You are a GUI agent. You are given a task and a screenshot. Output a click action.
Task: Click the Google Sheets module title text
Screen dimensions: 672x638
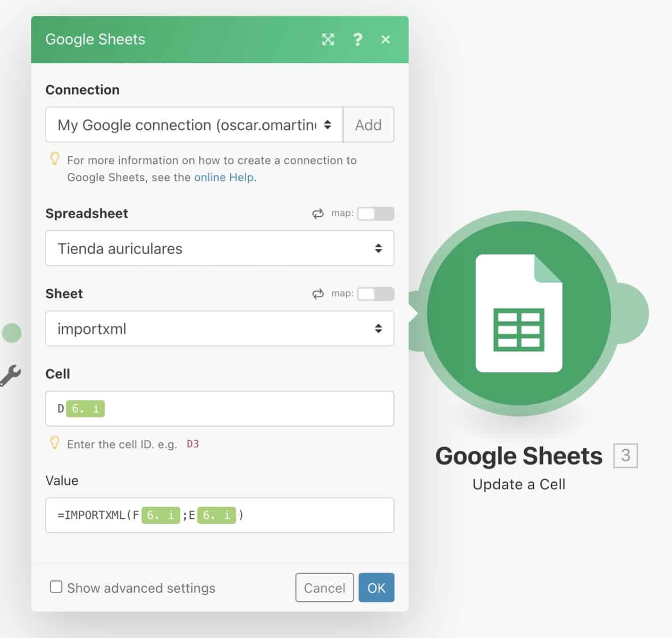click(519, 456)
